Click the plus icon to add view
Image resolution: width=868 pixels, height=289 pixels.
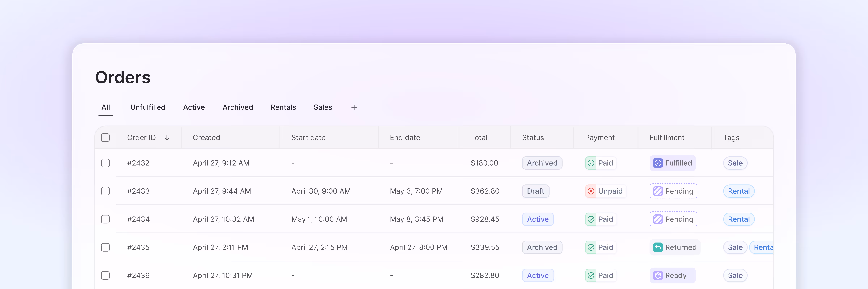(354, 107)
